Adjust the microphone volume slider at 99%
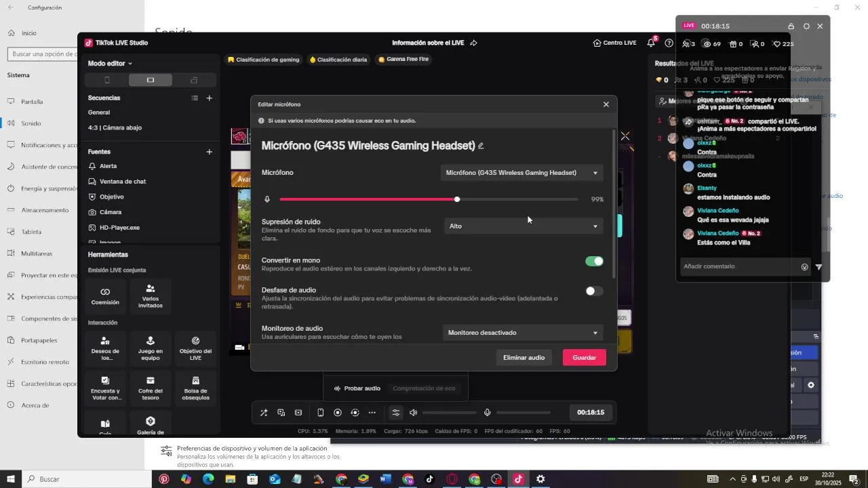868x488 pixels. 429,199
